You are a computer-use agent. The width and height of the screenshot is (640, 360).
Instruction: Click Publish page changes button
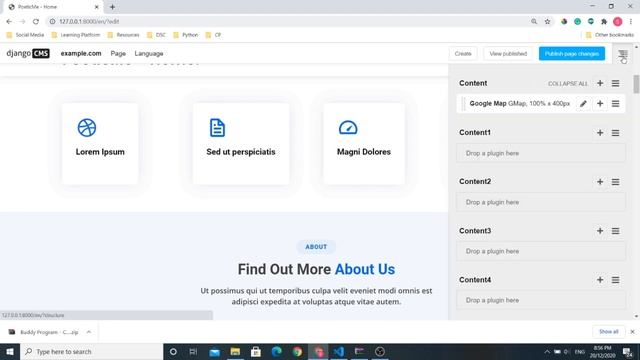[x=572, y=53]
